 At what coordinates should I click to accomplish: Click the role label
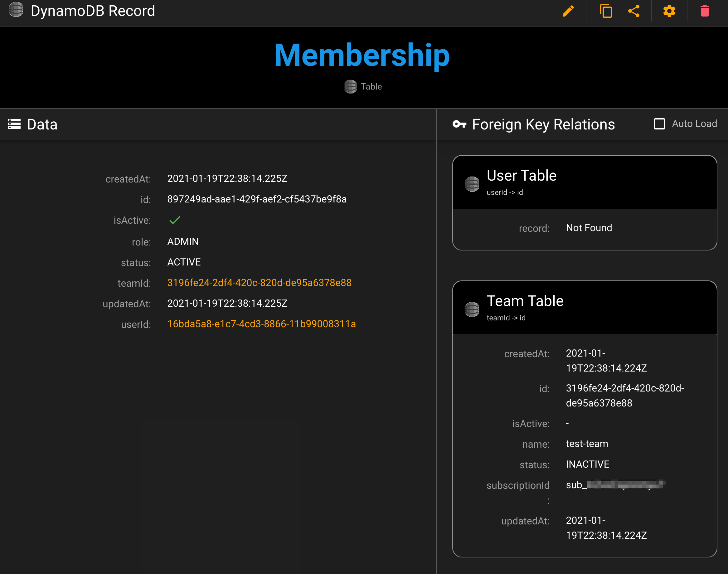[141, 242]
